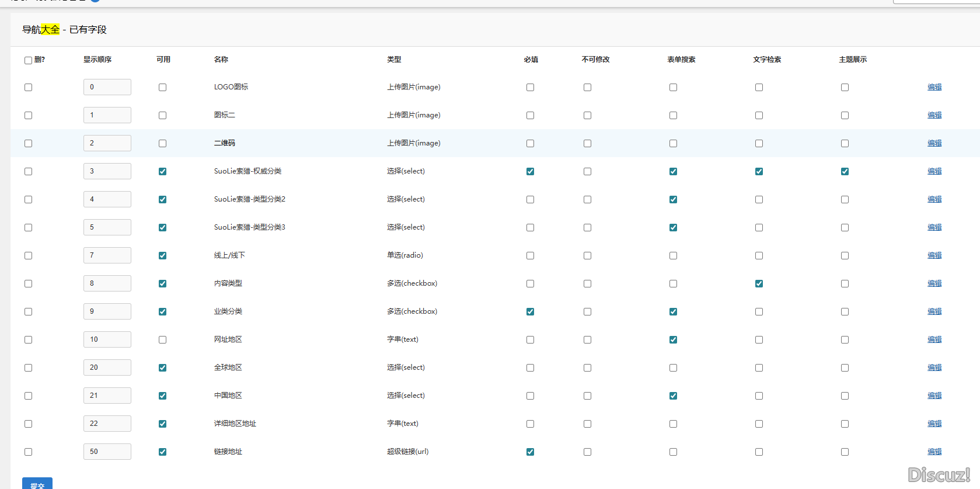Open 编辑 link for LOGO图标 row

click(x=934, y=87)
